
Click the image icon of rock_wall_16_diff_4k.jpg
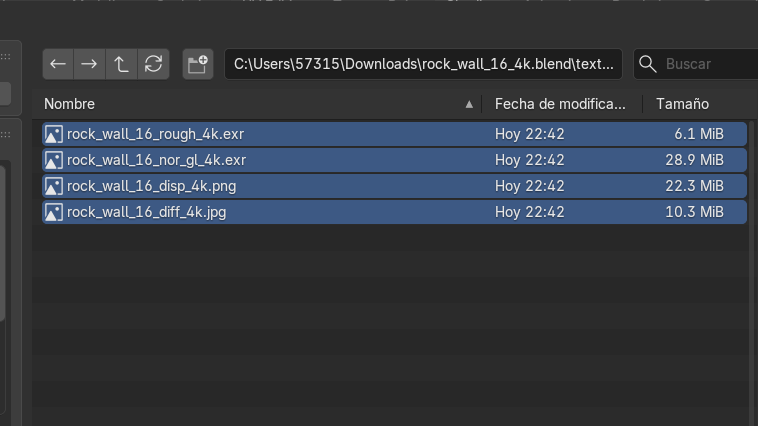tap(54, 212)
